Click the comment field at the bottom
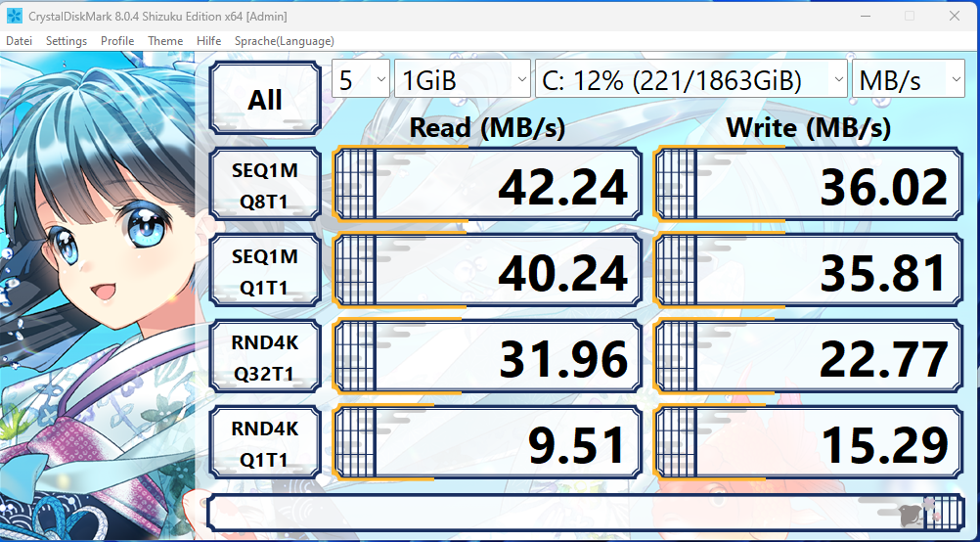 [x=586, y=513]
